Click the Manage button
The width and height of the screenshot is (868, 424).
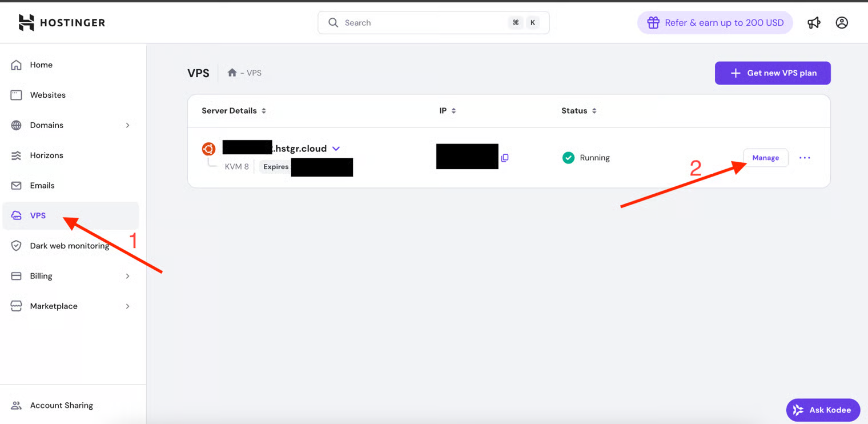(765, 158)
